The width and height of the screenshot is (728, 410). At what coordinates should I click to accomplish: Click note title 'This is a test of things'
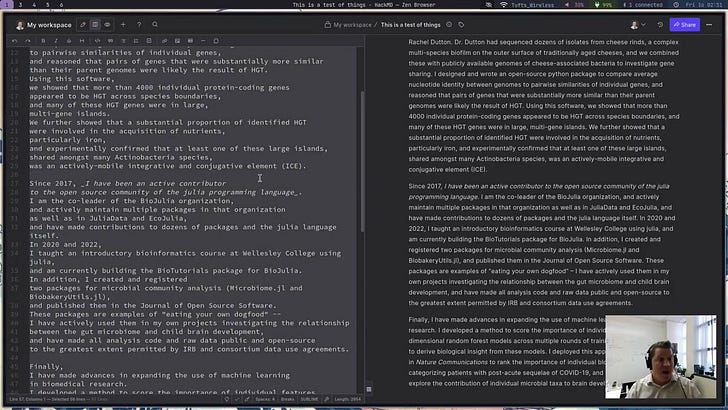tap(410, 25)
